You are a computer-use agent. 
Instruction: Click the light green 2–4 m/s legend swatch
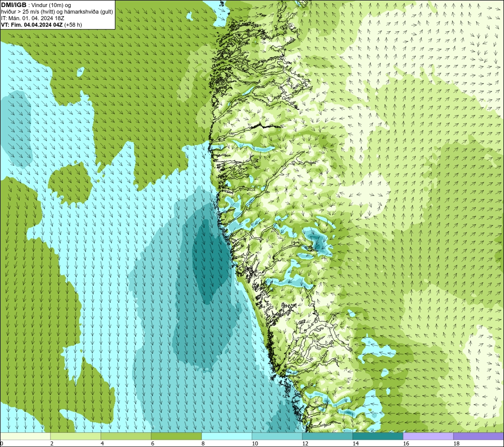tap(76, 436)
